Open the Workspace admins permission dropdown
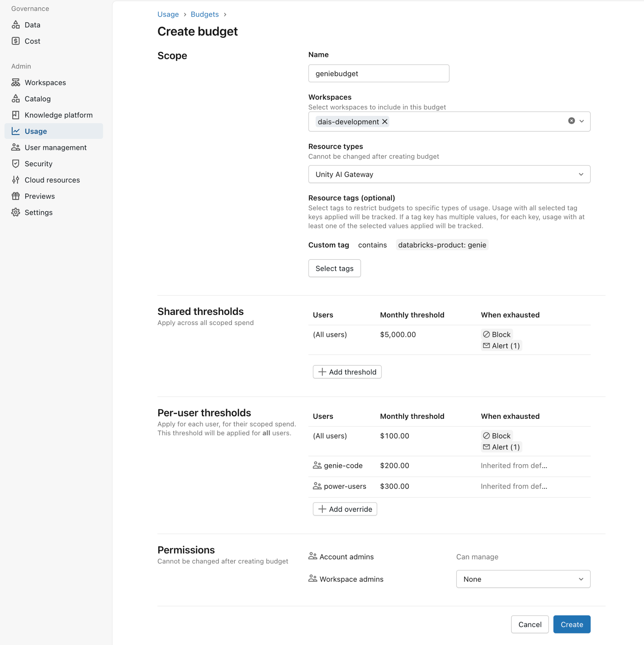Viewport: 644px width, 645px height. pos(523,579)
